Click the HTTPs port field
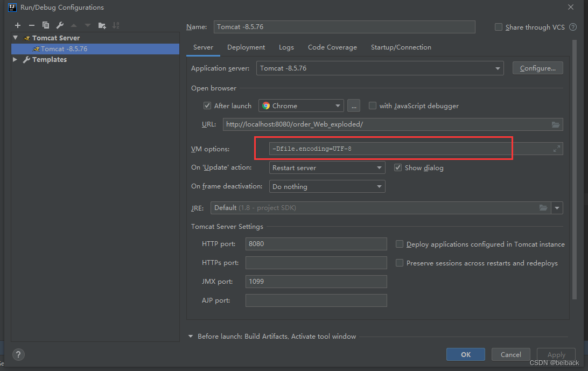The image size is (588, 371). click(x=316, y=263)
